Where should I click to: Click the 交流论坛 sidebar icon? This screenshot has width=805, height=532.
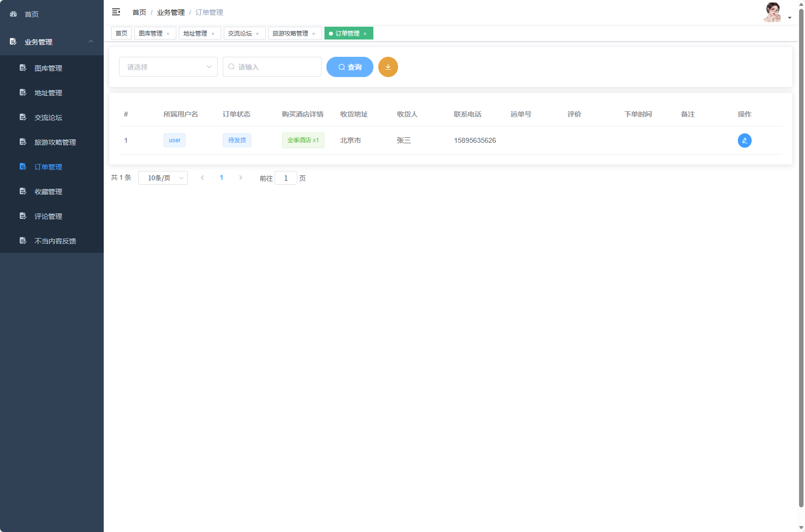[23, 117]
